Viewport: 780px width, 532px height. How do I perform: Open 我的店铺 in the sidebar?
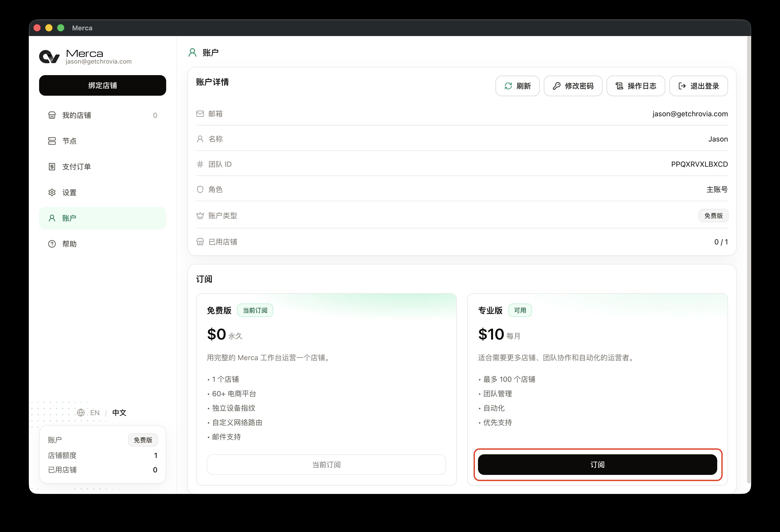pos(102,115)
